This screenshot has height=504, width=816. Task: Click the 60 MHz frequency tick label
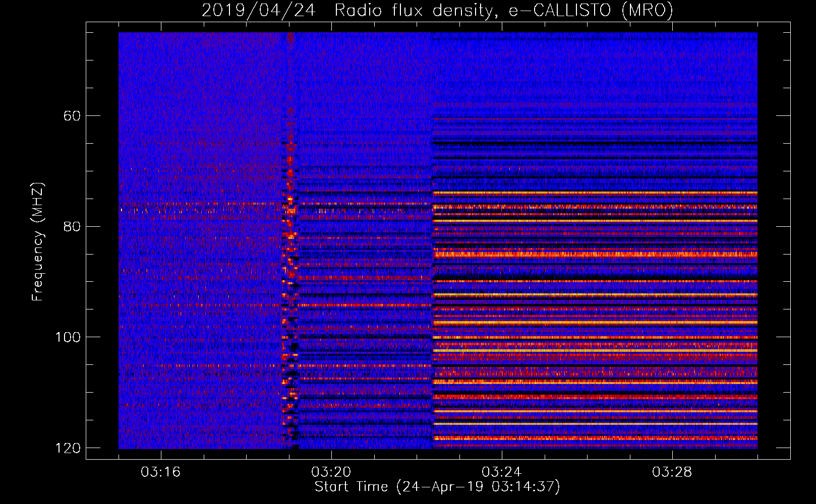72,116
